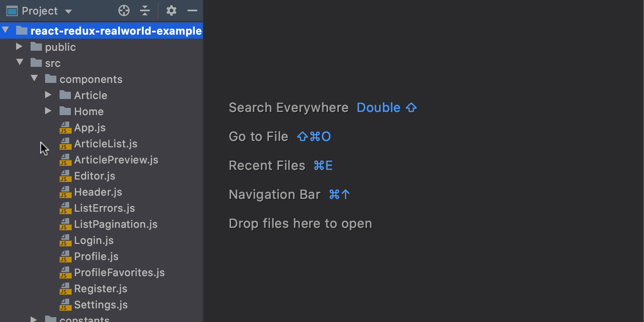The height and width of the screenshot is (322, 644).
Task: Select Login.js in the tree
Action: click(94, 241)
